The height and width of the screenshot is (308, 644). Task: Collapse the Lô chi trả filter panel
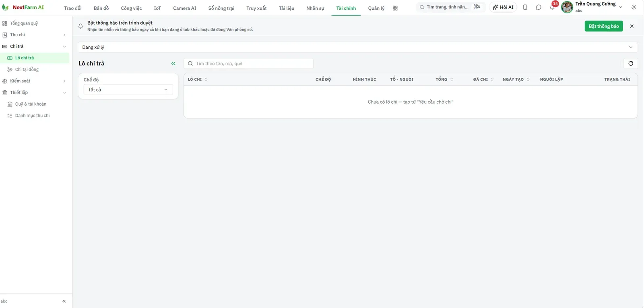173,63
